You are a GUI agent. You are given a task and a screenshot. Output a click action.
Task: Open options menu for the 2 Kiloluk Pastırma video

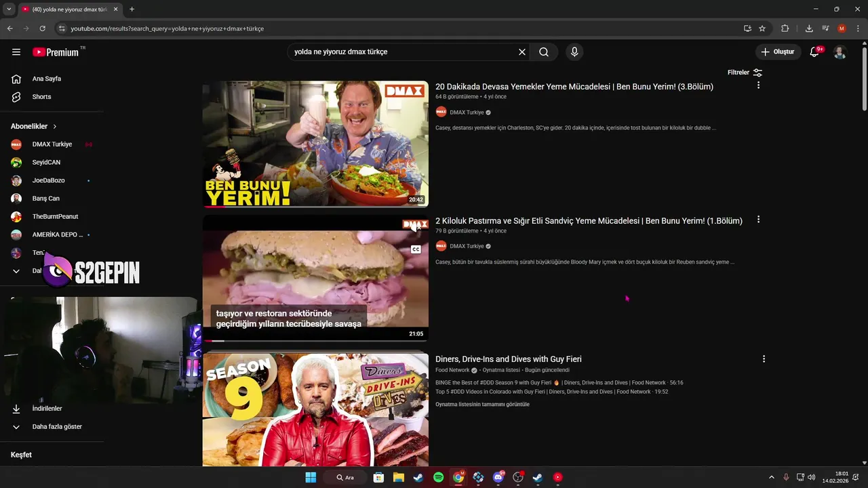[x=758, y=220]
